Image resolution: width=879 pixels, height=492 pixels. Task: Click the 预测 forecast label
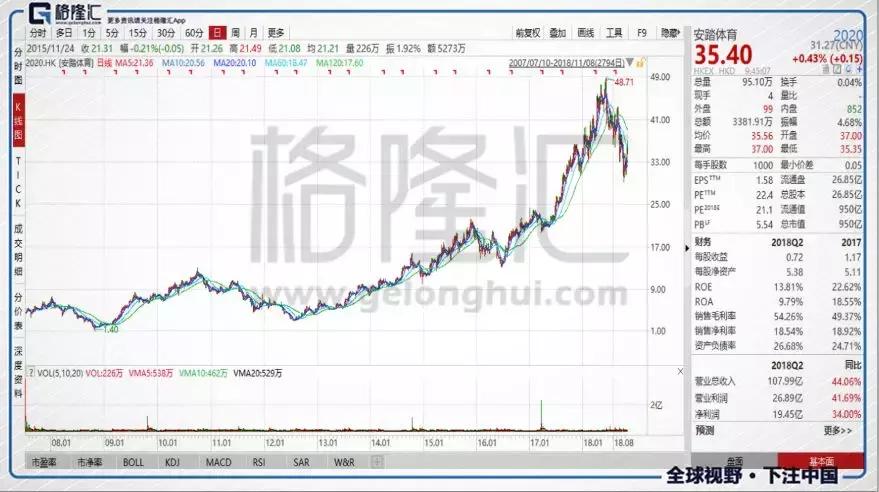tap(705, 430)
